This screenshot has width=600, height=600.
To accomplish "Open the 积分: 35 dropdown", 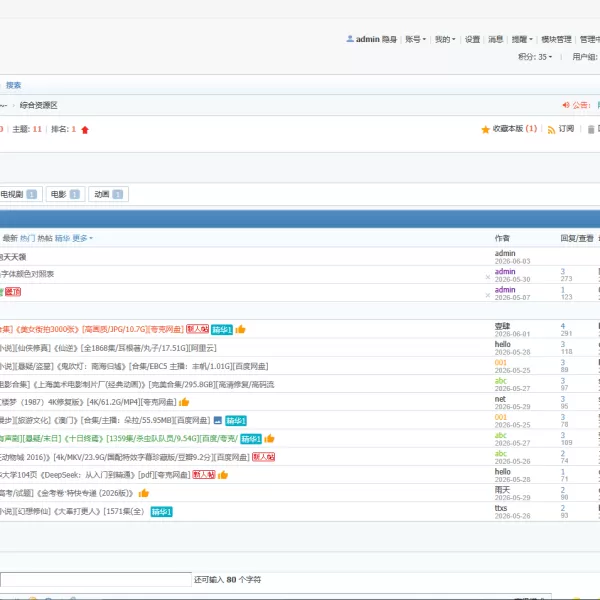I will (x=535, y=57).
